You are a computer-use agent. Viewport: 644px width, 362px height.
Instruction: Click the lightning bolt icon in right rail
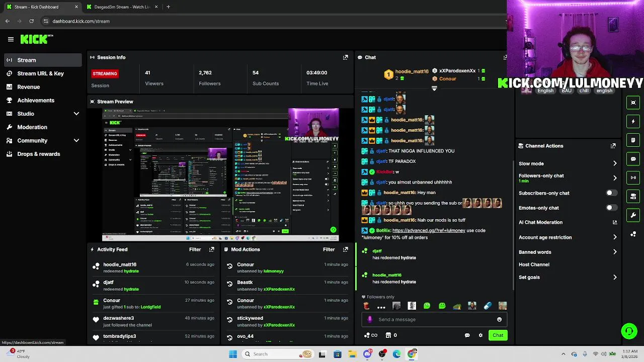(x=633, y=121)
